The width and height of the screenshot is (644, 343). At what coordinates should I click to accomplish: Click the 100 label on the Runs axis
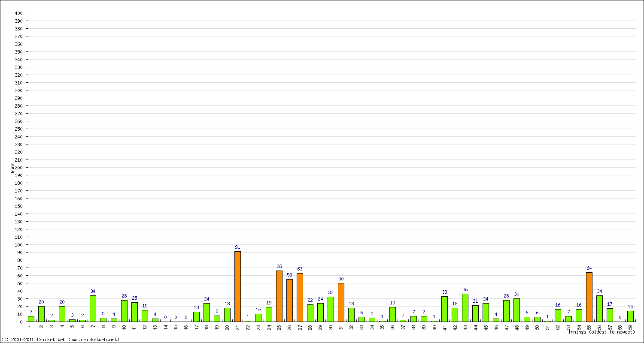[x=18, y=245]
